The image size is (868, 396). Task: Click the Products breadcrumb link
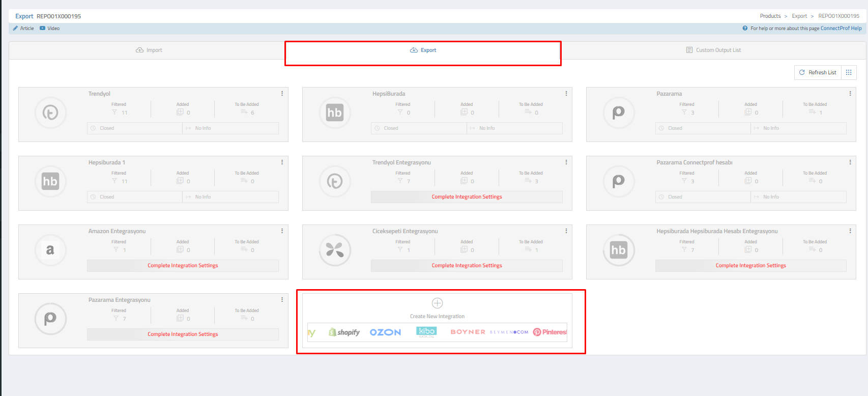coord(770,16)
